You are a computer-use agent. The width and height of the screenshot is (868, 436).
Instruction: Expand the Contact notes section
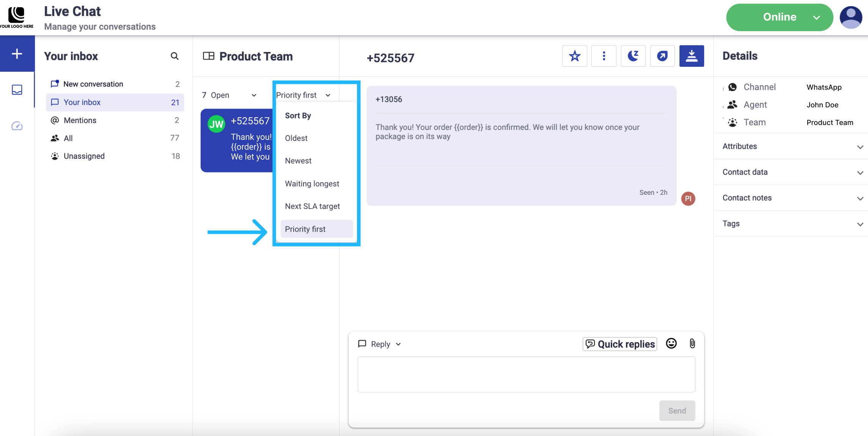click(x=791, y=198)
